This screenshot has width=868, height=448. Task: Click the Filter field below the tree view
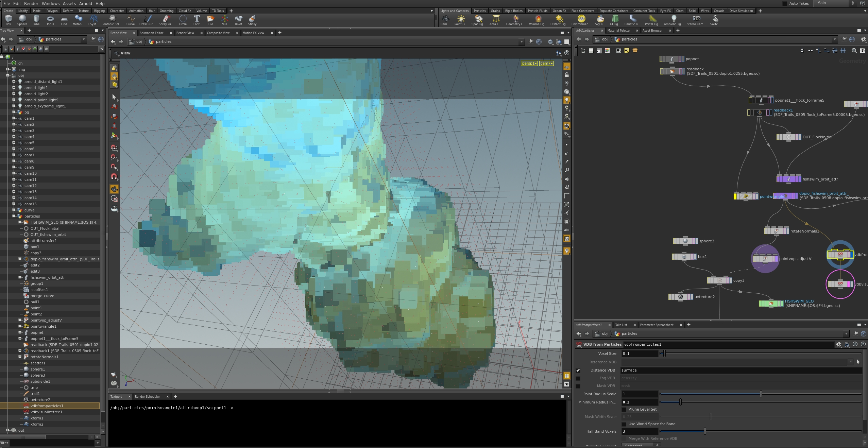tap(51, 443)
